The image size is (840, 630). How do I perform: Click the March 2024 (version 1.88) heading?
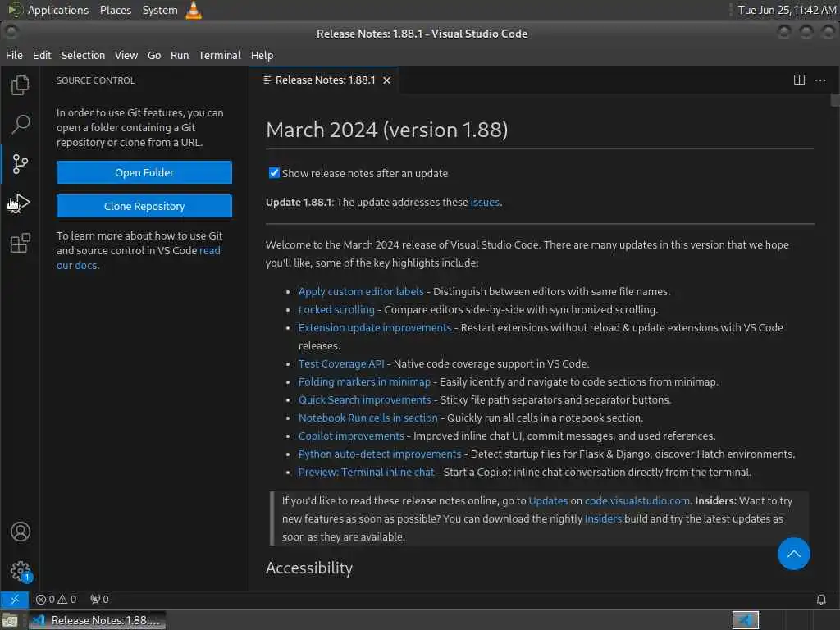point(387,130)
